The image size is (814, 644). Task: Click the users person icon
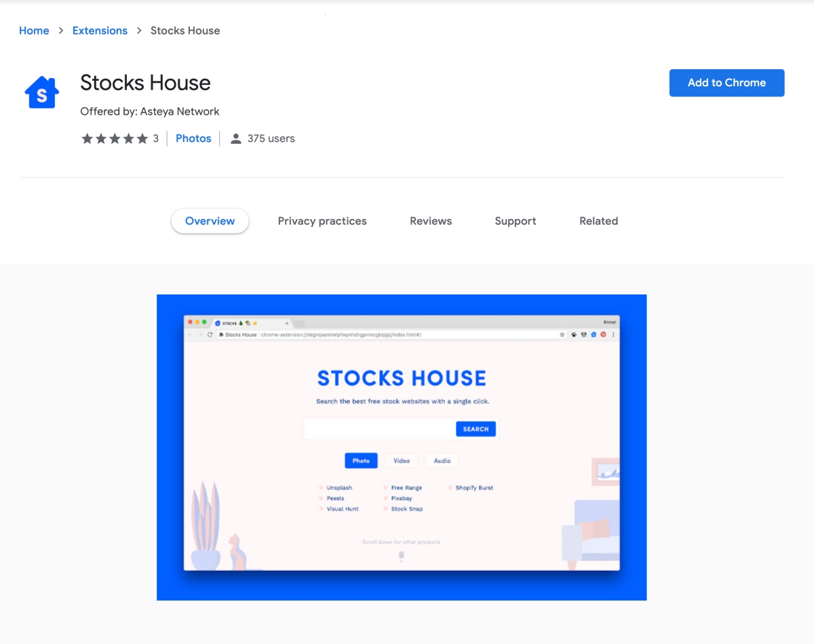235,138
